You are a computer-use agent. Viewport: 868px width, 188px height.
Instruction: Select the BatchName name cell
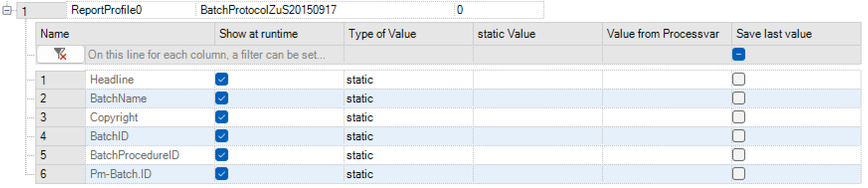(150, 98)
